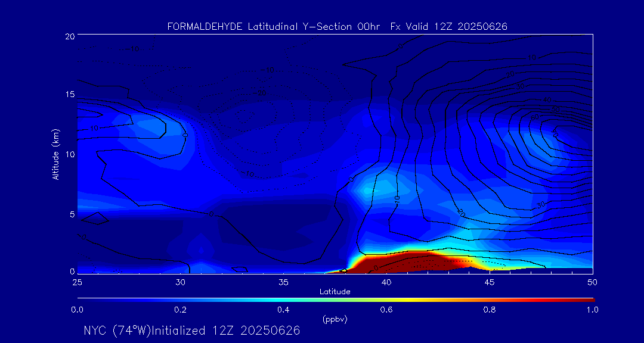Click the FORMALDEHYDE Latitudinal Y-Section plot title

pos(338,27)
